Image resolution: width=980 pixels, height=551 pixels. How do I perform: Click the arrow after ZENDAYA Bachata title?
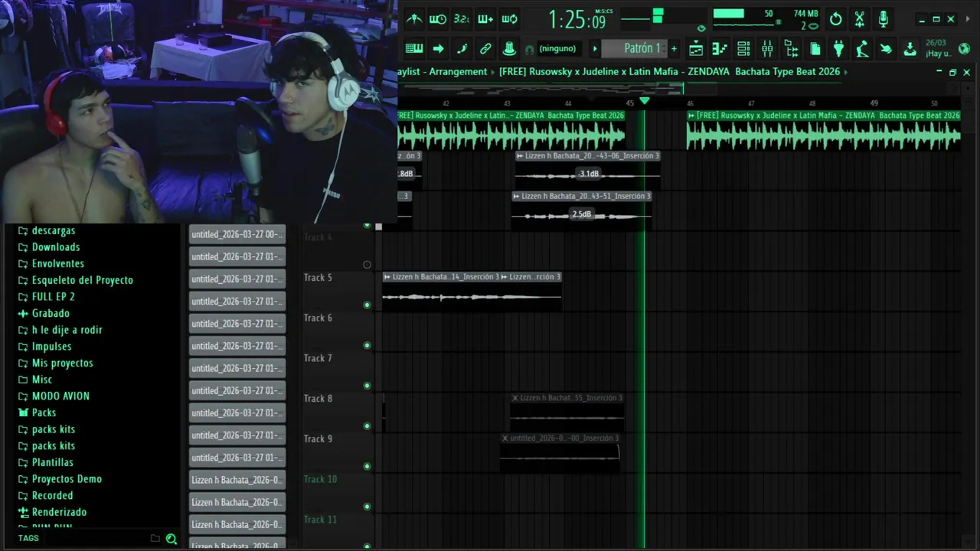846,72
